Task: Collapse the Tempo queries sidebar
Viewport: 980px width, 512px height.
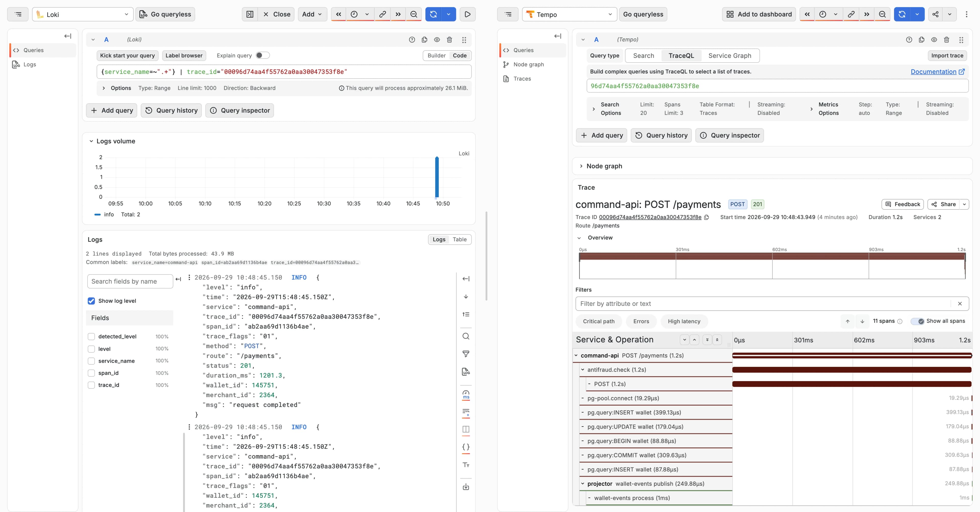Action: 558,36
